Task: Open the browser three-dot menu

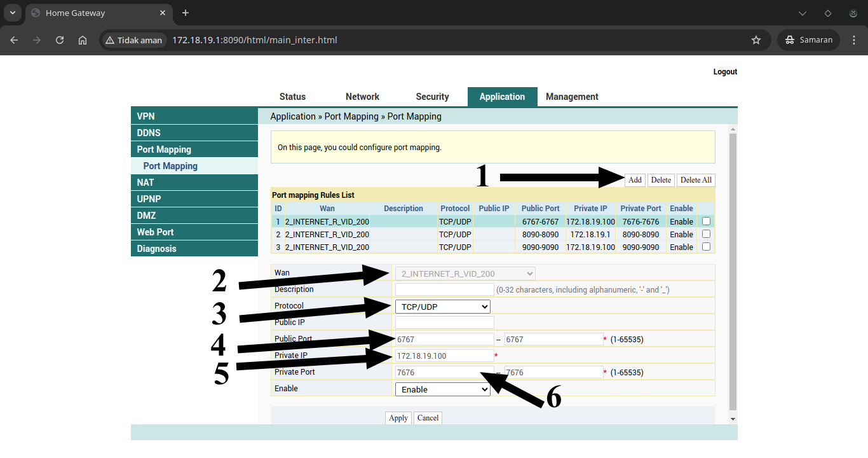Action: [x=854, y=39]
